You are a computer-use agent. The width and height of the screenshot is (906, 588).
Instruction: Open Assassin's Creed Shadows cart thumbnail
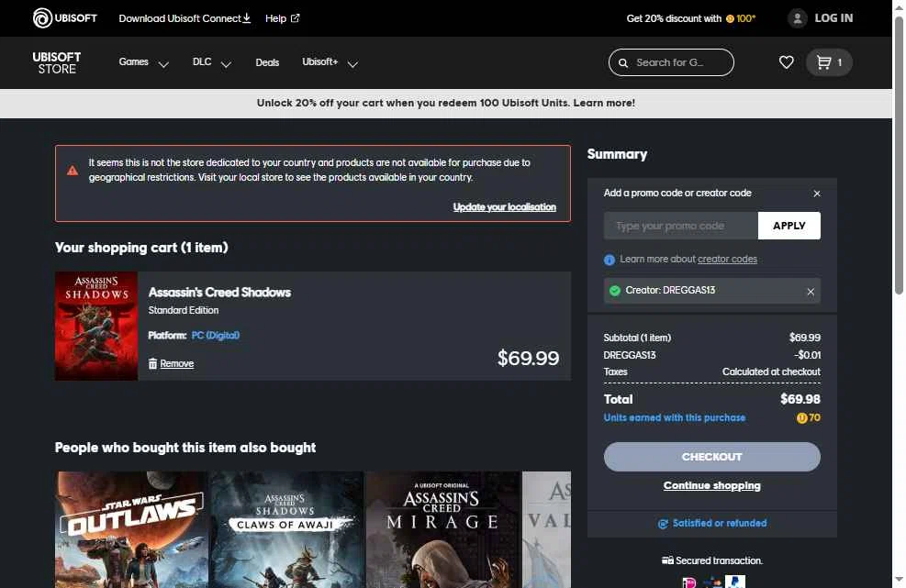95,326
